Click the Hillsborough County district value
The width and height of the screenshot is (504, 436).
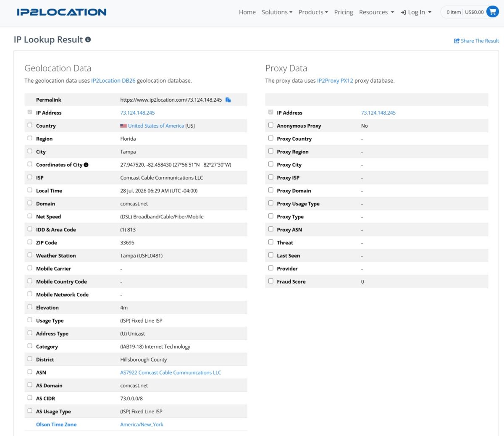[x=143, y=360]
